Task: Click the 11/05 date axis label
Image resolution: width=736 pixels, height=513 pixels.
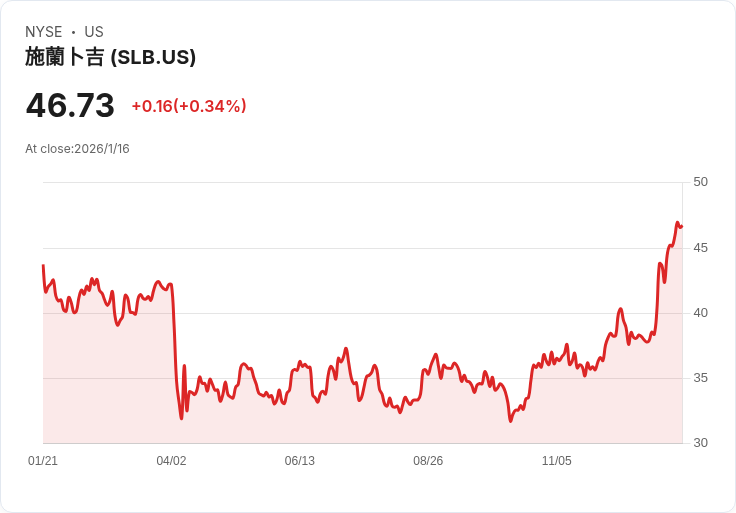Action: [x=556, y=461]
